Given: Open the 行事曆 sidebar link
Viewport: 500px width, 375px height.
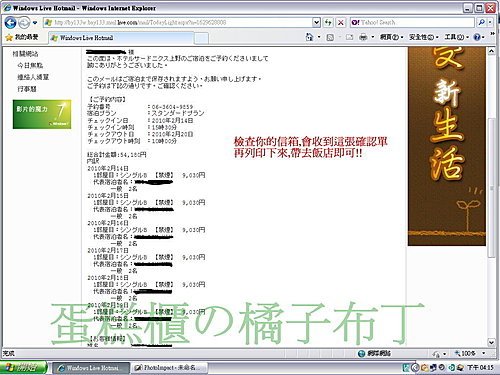Looking at the screenshot, I should [x=27, y=89].
